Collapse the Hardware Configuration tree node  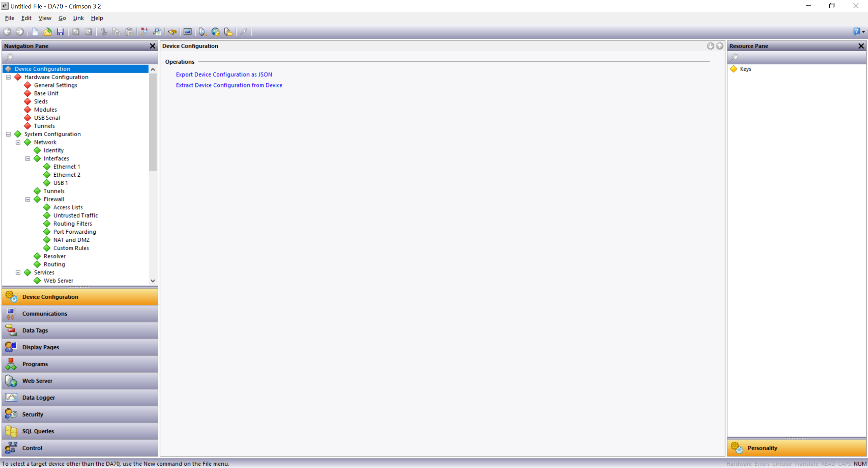click(8, 77)
